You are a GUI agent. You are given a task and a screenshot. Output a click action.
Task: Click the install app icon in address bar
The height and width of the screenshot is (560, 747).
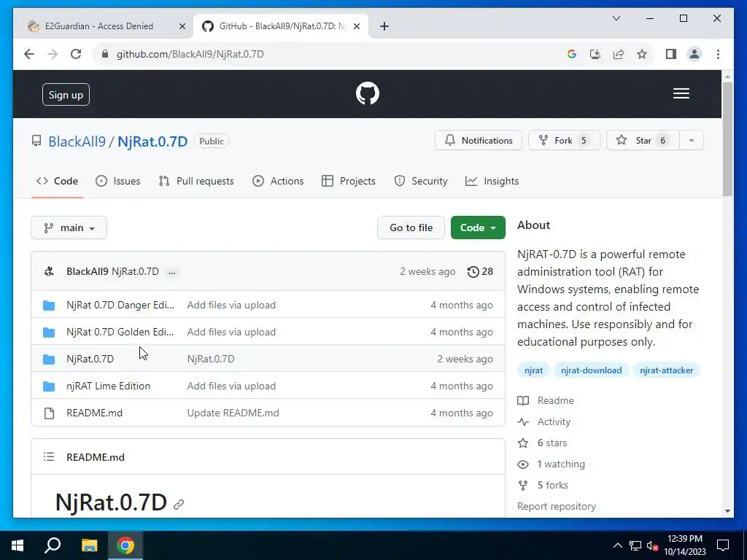click(x=595, y=54)
